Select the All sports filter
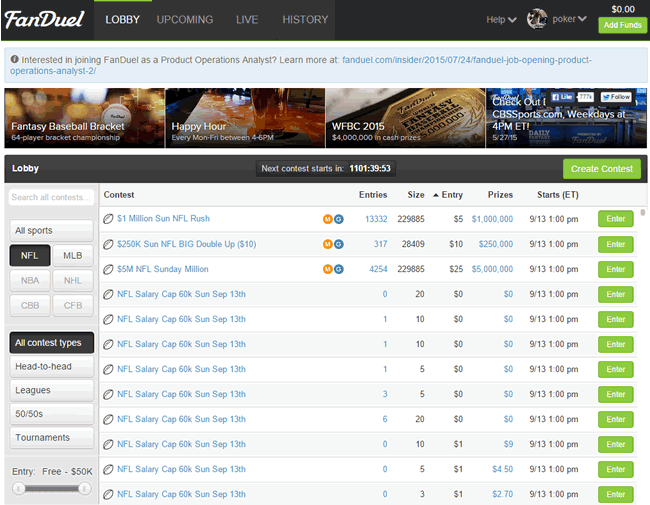This screenshot has height=505, width=650. [51, 230]
